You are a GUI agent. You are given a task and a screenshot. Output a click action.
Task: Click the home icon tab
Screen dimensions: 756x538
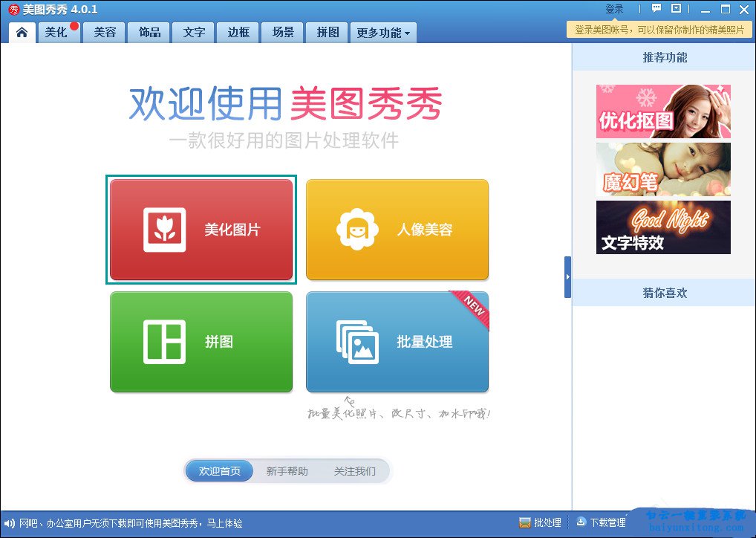point(22,33)
